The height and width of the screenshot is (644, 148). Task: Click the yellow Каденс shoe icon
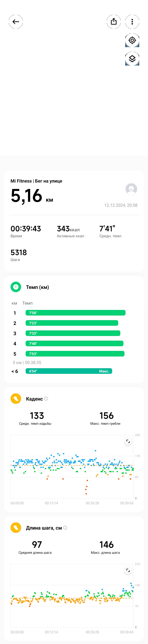16,399
